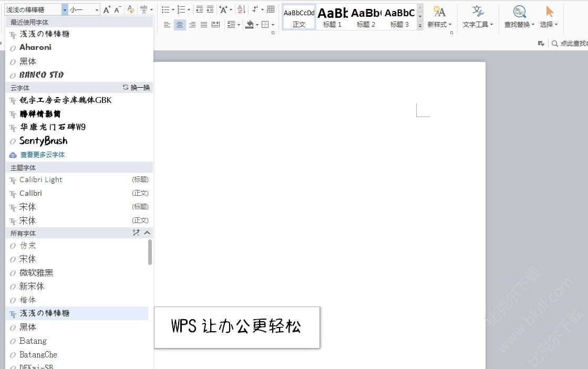Collapse the 所有字体 section chevron
Image resolution: width=588 pixels, height=369 pixels.
[147, 233]
